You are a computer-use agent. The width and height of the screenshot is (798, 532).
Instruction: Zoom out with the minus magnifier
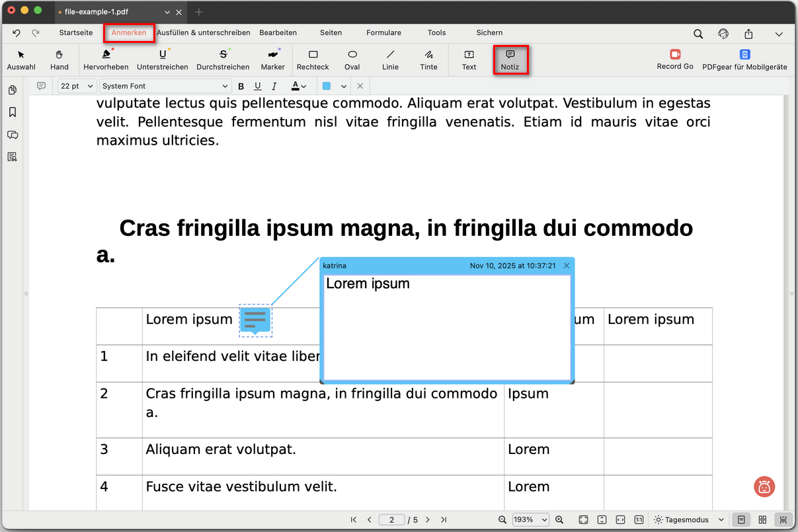502,520
